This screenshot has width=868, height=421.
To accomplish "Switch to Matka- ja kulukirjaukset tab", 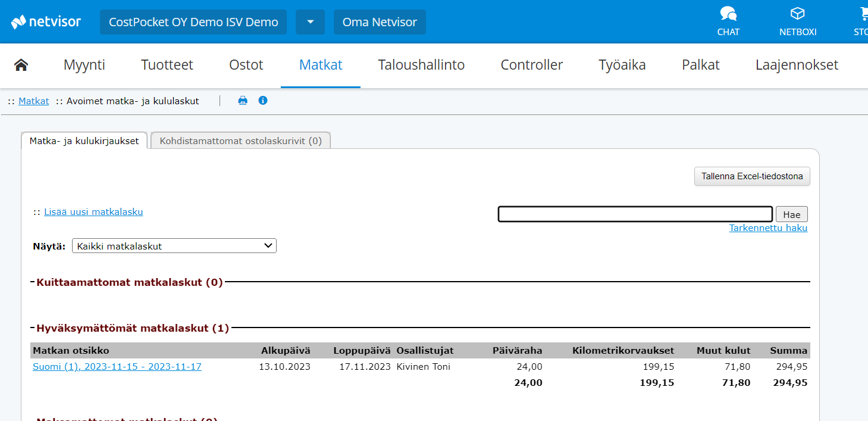I will coord(84,141).
